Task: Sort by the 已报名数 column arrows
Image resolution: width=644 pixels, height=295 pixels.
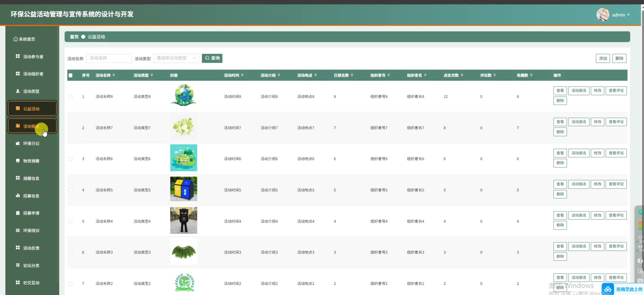Action: click(352, 75)
